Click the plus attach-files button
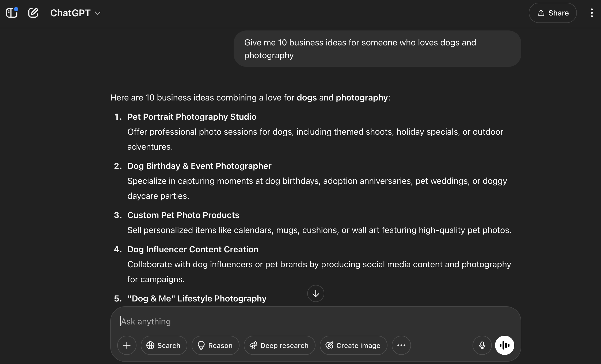Screen dimensions: 601x364 click(x=127, y=345)
